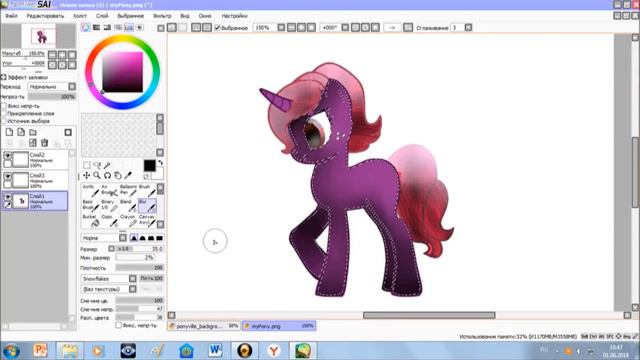The image size is (640, 360).
Task: Choose the Bucket fill tool
Action: pos(91,221)
